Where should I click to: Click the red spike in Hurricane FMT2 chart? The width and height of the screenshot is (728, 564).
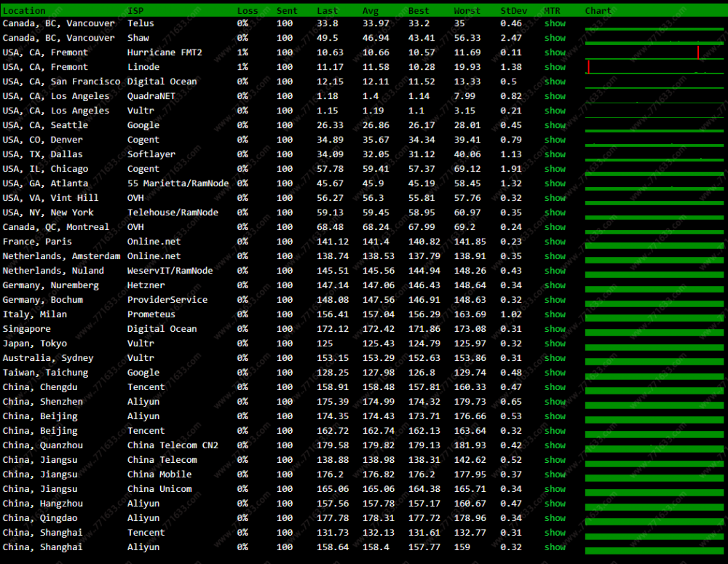point(697,52)
